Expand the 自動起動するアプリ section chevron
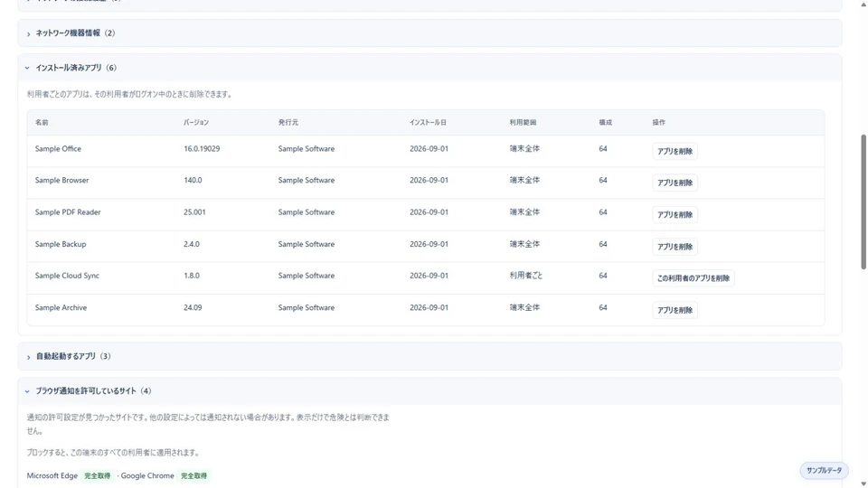The image size is (868, 488). [x=28, y=357]
